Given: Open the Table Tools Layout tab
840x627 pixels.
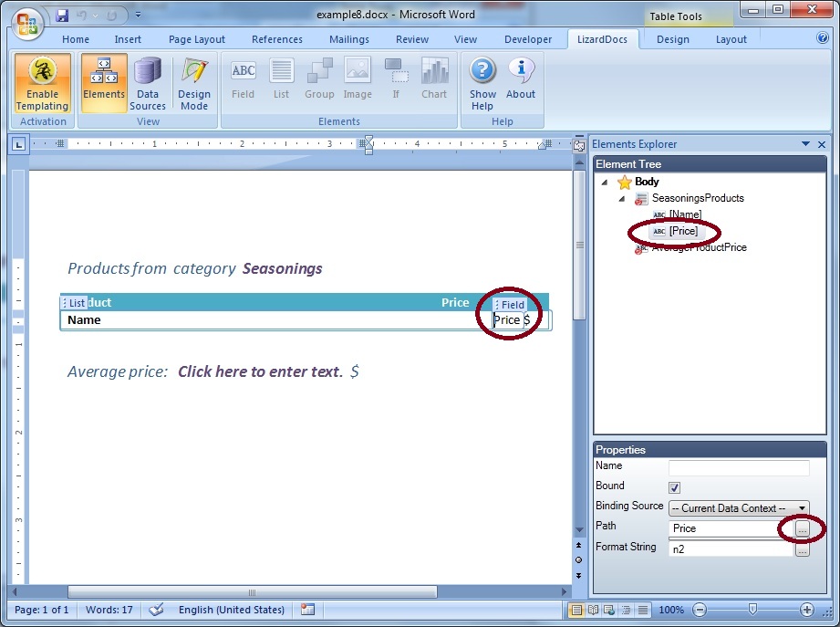Looking at the screenshot, I should click(731, 39).
